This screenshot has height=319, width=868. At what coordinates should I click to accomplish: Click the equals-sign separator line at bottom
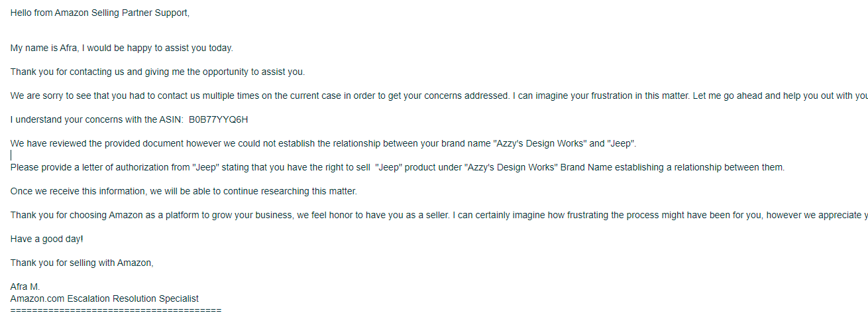click(116, 310)
